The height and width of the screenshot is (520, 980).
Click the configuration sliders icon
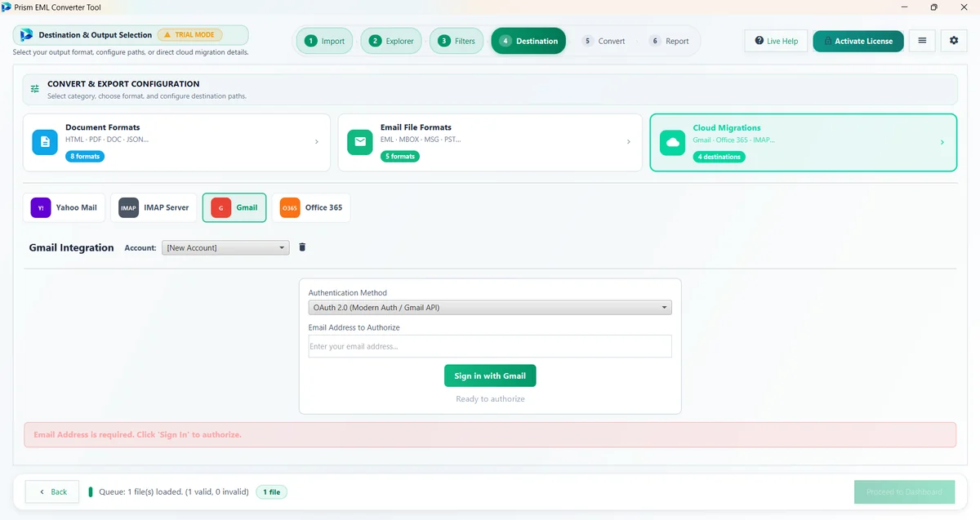[35, 88]
